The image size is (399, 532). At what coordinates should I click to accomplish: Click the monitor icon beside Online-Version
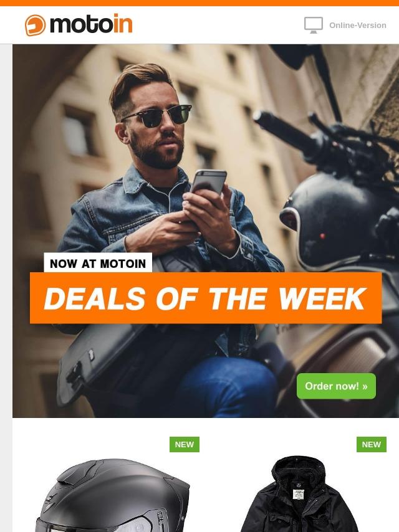click(313, 26)
